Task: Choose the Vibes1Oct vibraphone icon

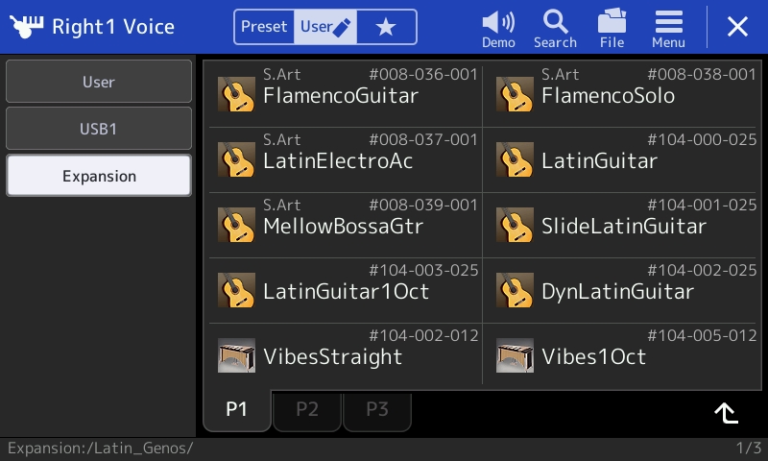Action: (514, 356)
